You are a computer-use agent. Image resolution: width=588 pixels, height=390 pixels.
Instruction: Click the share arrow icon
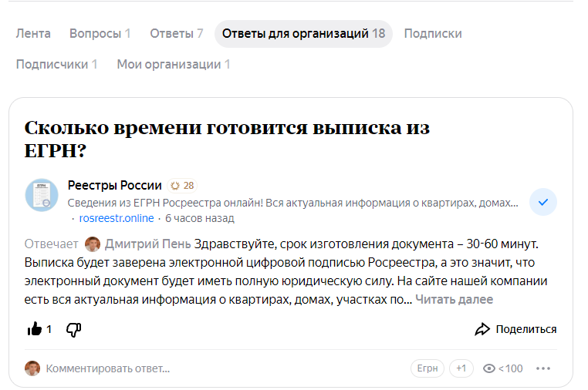(x=482, y=329)
